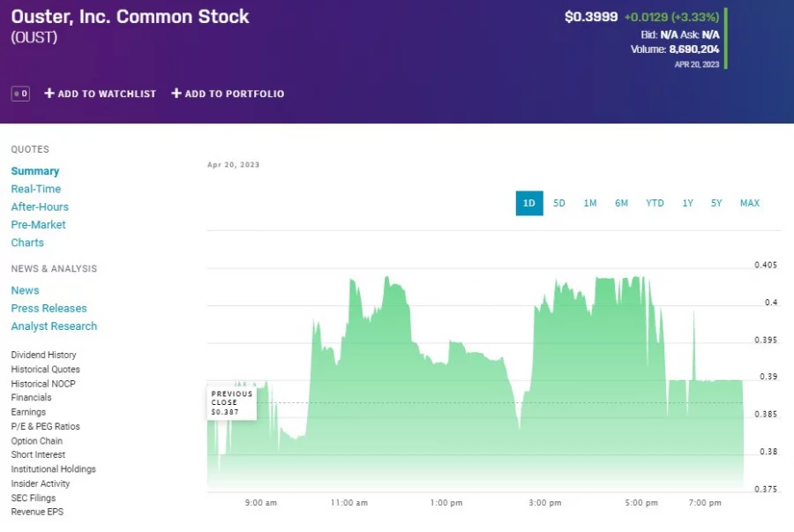Select the MAX chart range

coord(750,203)
